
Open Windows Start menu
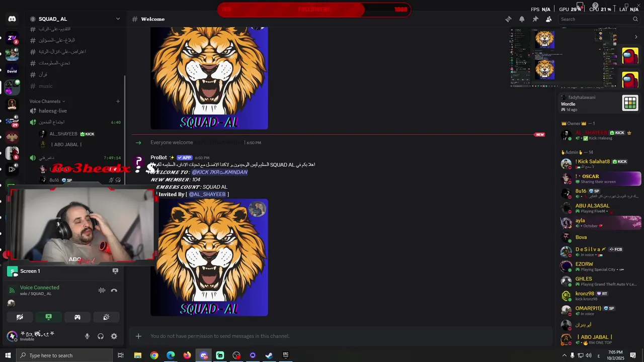tap(8, 355)
